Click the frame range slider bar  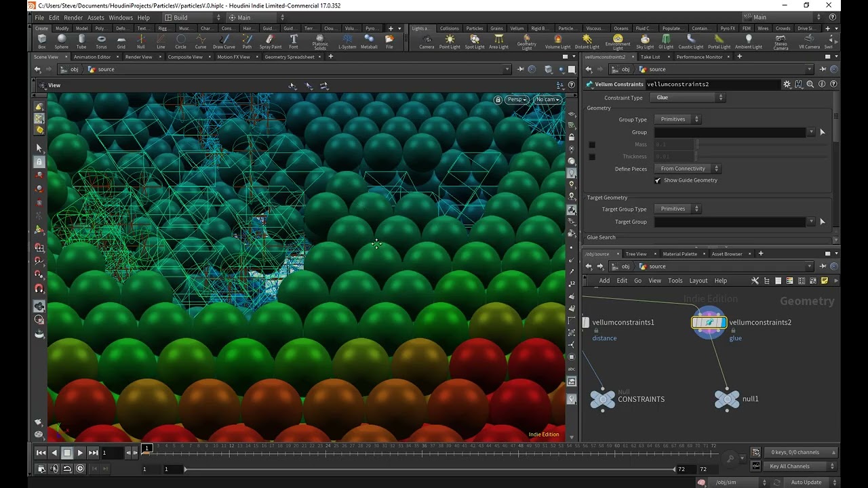click(429, 469)
